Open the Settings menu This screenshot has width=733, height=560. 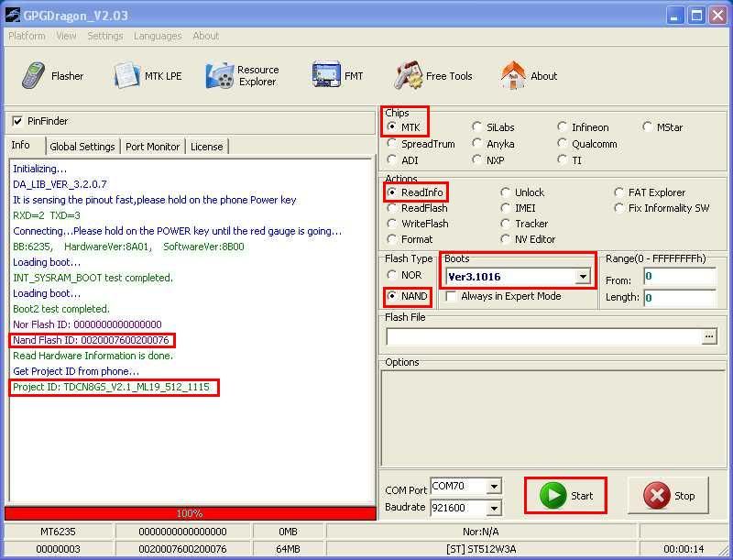[x=105, y=36]
